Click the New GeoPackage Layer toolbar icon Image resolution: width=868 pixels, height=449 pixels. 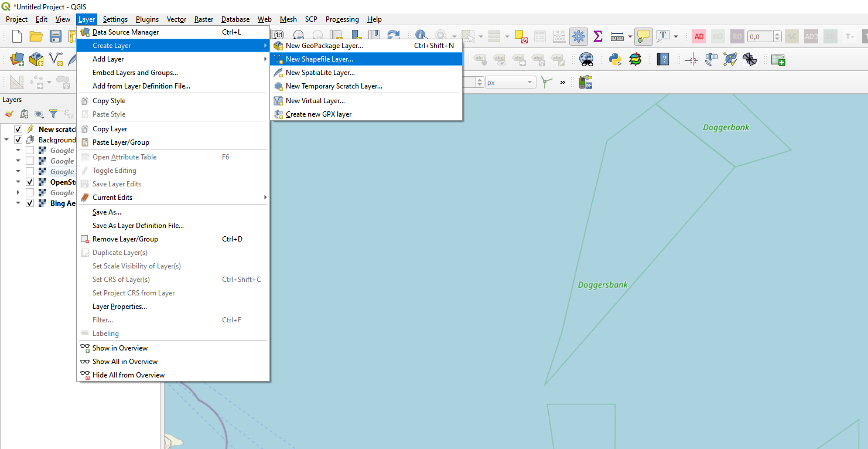[36, 59]
